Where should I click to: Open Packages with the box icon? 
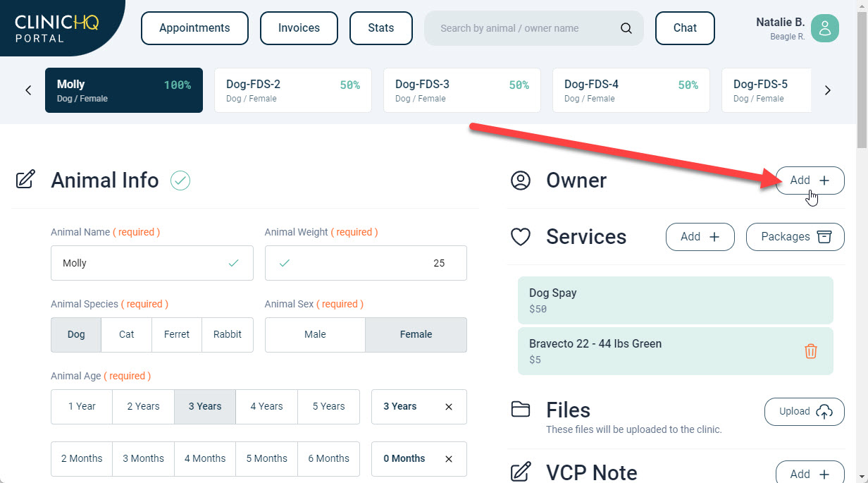tap(795, 237)
